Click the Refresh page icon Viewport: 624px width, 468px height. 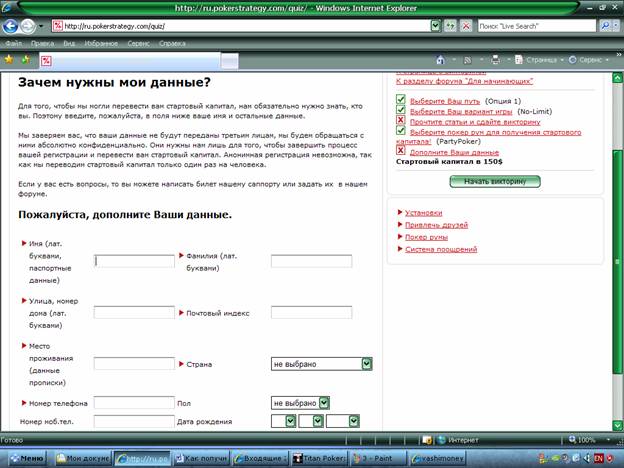(x=450, y=26)
